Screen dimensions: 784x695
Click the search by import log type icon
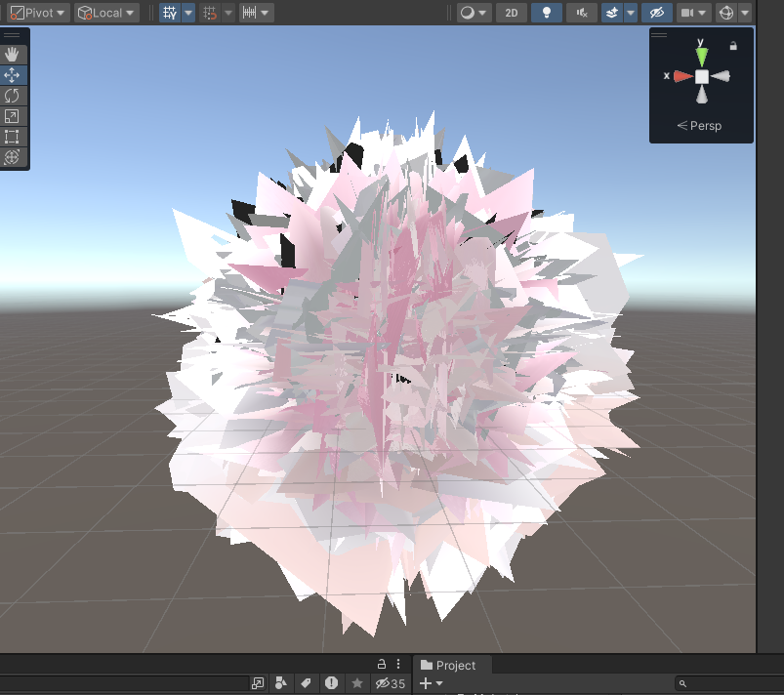(331, 682)
